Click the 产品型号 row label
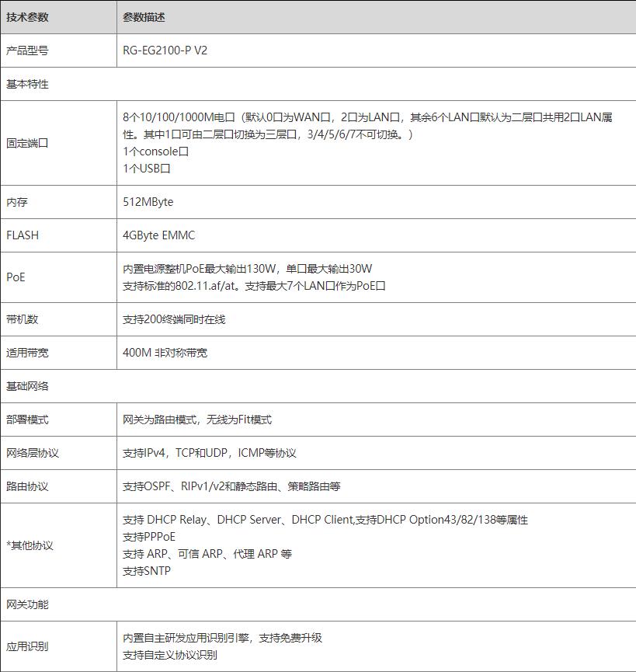 point(27,50)
